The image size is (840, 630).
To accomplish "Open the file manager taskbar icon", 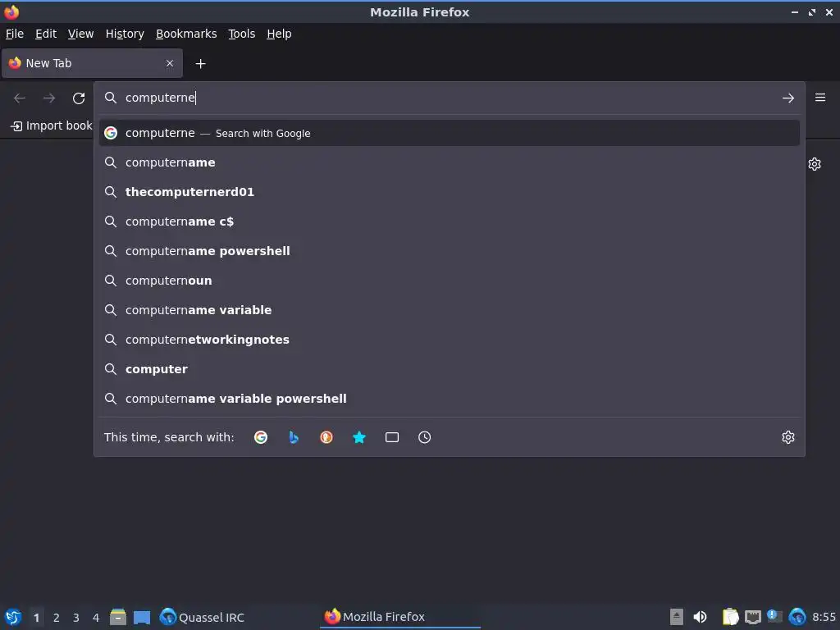I will point(118,617).
